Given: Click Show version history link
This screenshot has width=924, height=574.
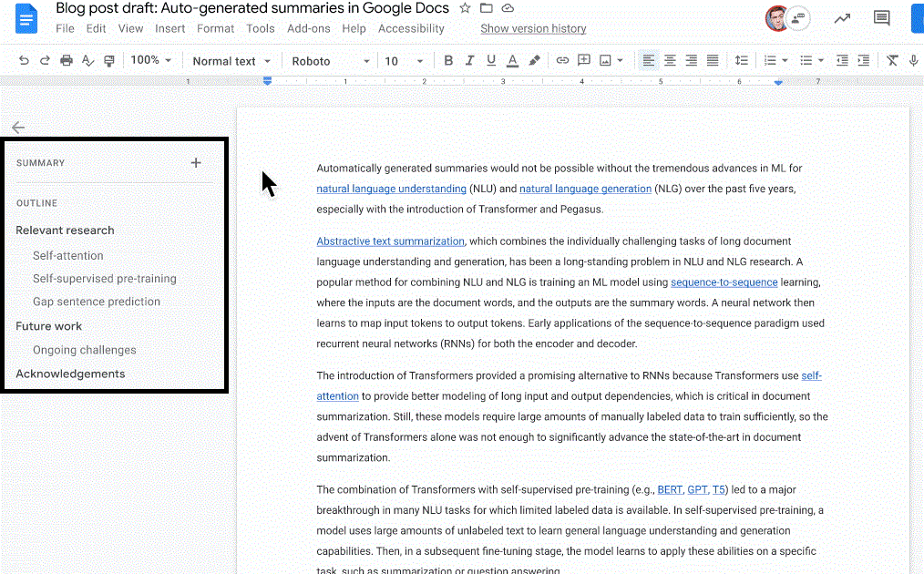Looking at the screenshot, I should click(x=533, y=28).
